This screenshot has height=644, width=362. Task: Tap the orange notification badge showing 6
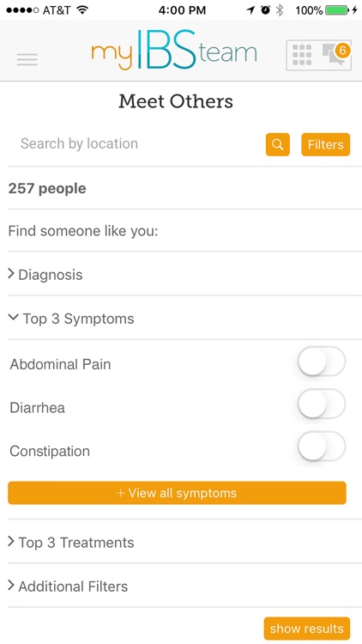[x=342, y=51]
